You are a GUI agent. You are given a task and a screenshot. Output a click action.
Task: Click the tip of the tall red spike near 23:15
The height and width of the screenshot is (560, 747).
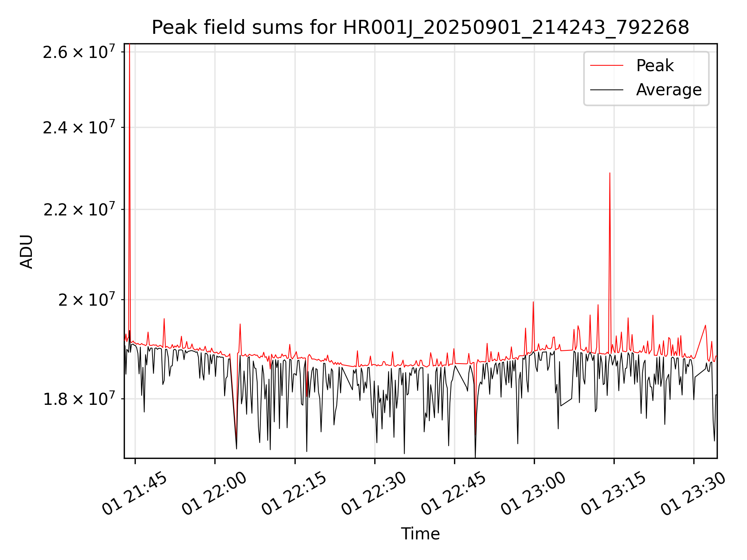(610, 173)
